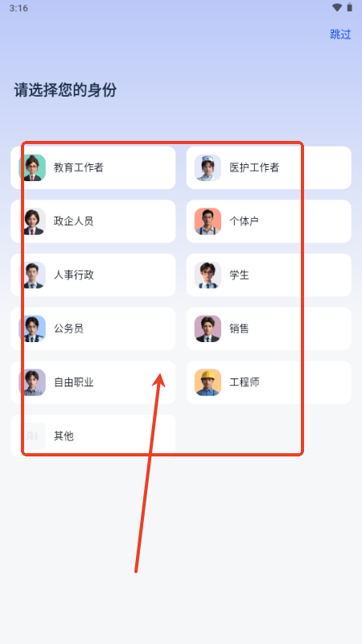Tap the Wi-Fi status icon
Viewport: 362px width, 644px height.
337,8
